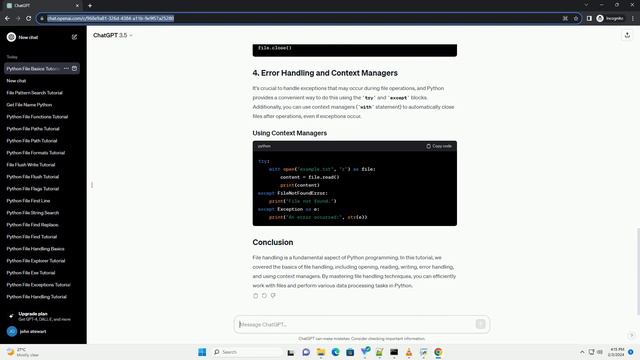Screen dimensions: 640x360
Task: Open the tab search dropdown in Chrome
Action: click(586, 5)
